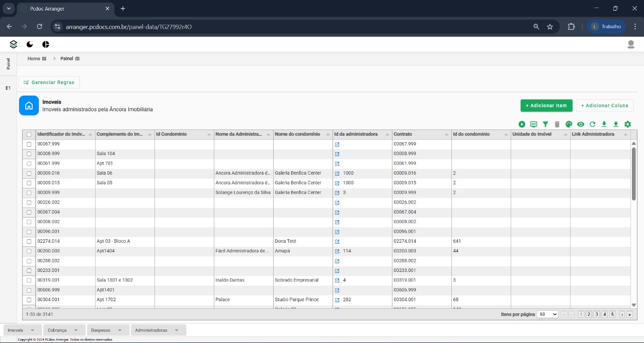Viewport: 644px width, 343px height.
Task: Switch to the Despesas tab
Action: click(101, 330)
